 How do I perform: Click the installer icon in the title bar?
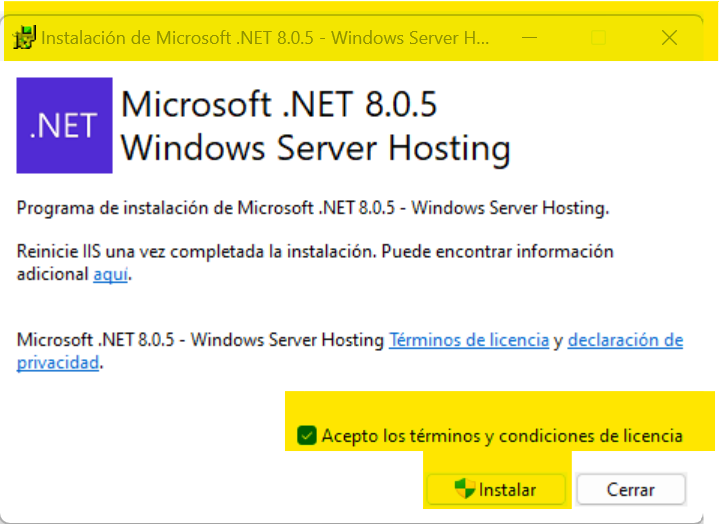[x=24, y=39]
